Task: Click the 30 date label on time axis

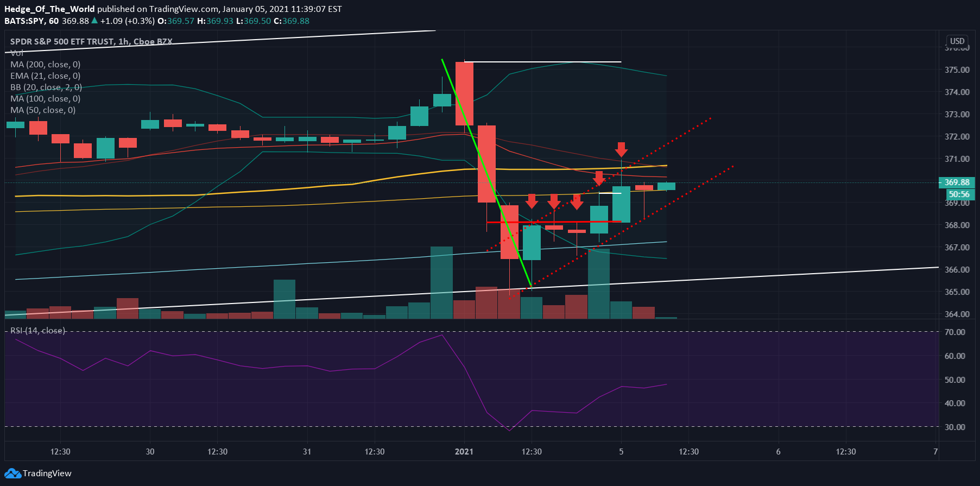Action: click(x=150, y=452)
